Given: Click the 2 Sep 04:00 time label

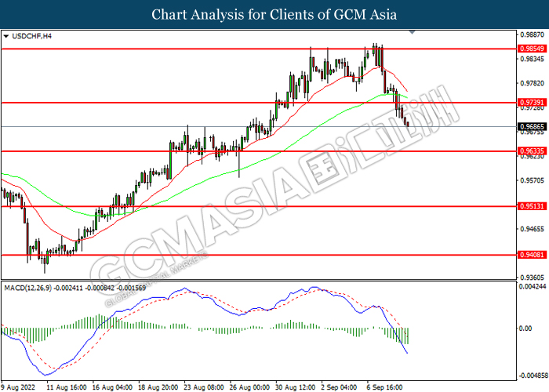Looking at the screenshot, I should coord(340,387).
